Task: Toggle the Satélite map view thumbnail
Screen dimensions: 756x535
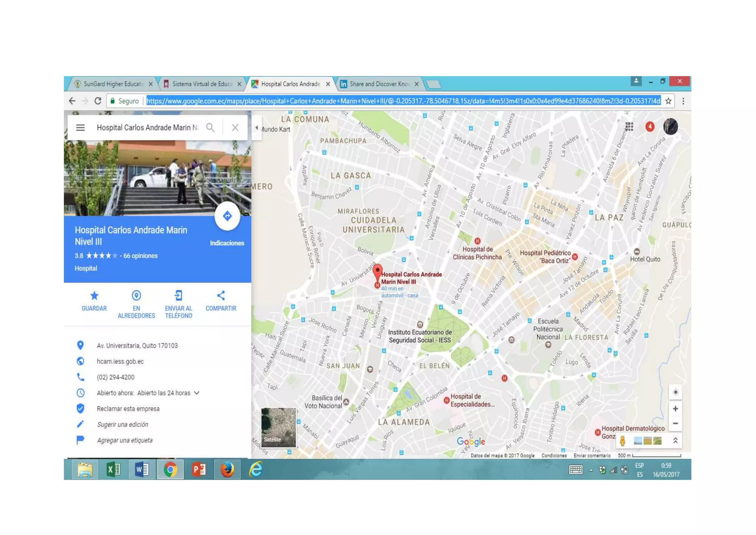Action: coord(278,427)
